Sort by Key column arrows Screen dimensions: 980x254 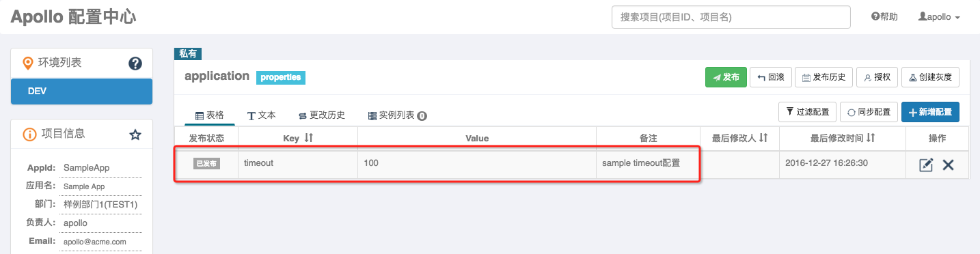pyautogui.click(x=308, y=138)
